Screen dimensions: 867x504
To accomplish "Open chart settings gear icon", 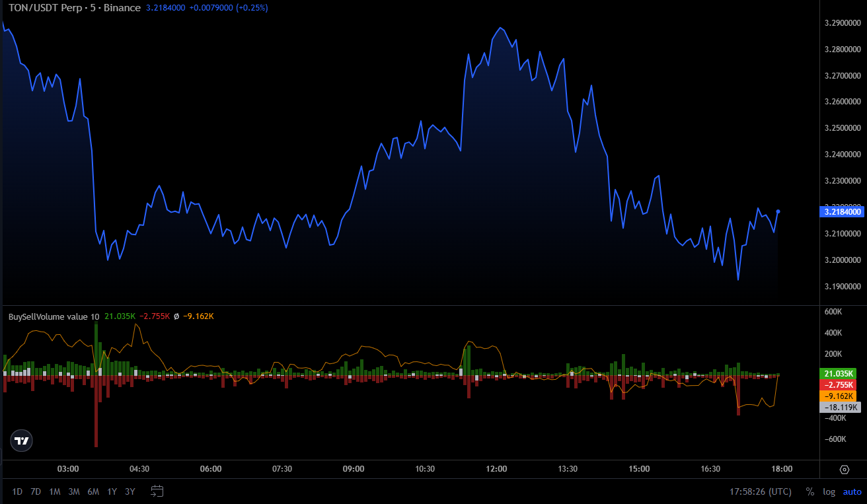I will pyautogui.click(x=844, y=470).
